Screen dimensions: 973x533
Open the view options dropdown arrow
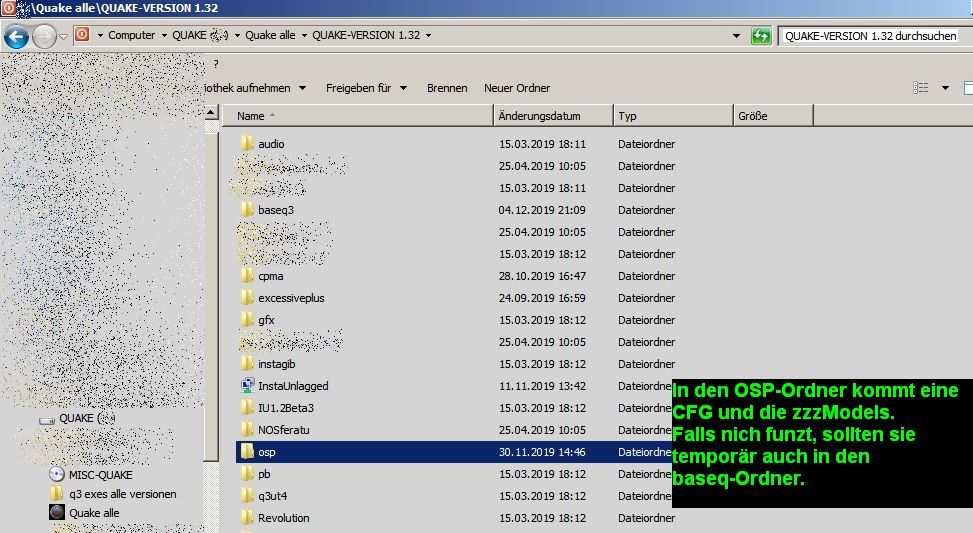(945, 88)
